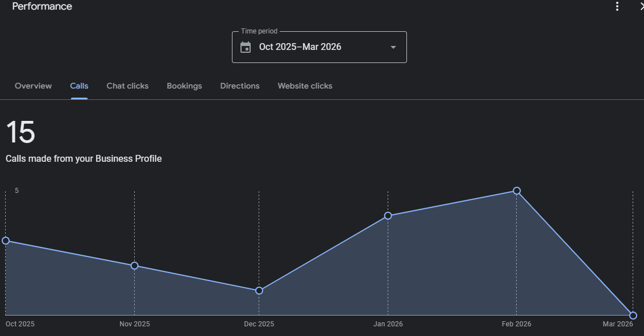Go to the Bookings tab
The height and width of the screenshot is (336, 644).
coord(184,86)
